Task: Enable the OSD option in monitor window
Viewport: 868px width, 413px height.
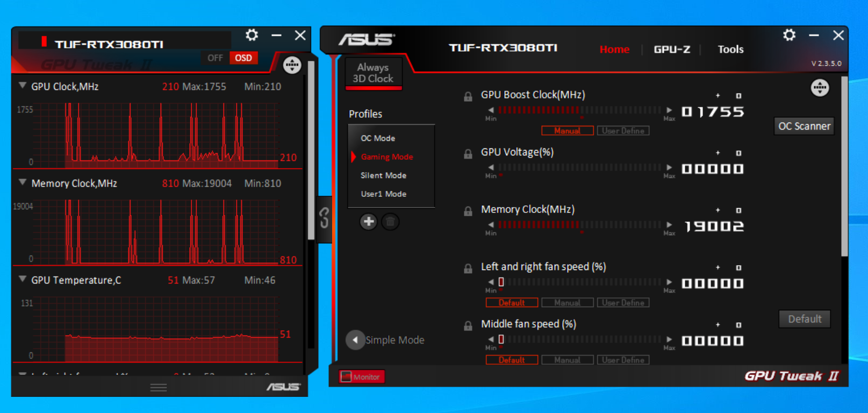Action: coord(243,58)
